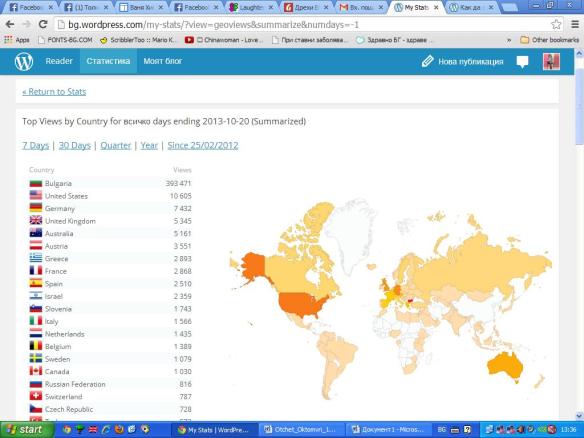This screenshot has height=438, width=584.
Task: Launch Chrome from the quick launch bar
Action: [x=67, y=430]
